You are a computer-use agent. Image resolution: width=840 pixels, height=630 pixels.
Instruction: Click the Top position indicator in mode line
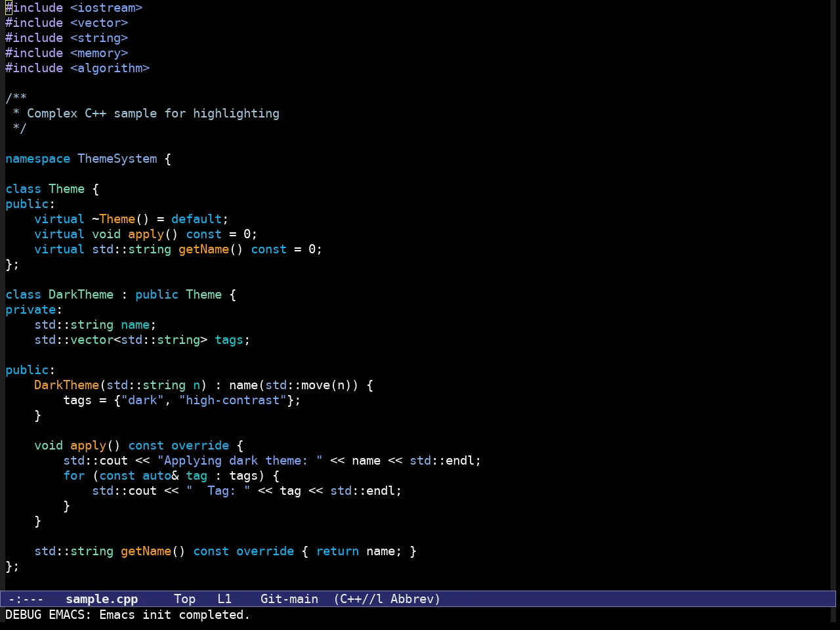pyautogui.click(x=184, y=599)
